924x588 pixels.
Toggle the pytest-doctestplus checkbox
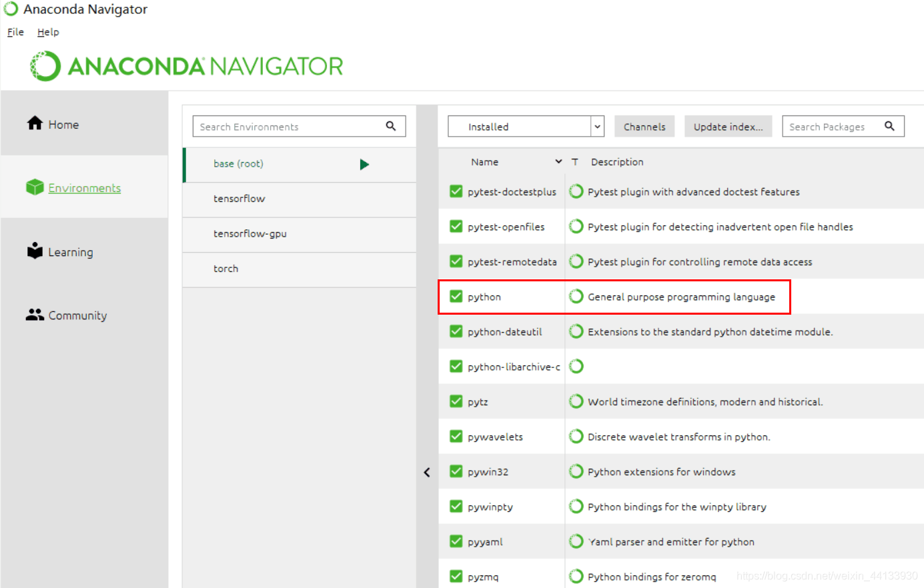click(x=456, y=191)
